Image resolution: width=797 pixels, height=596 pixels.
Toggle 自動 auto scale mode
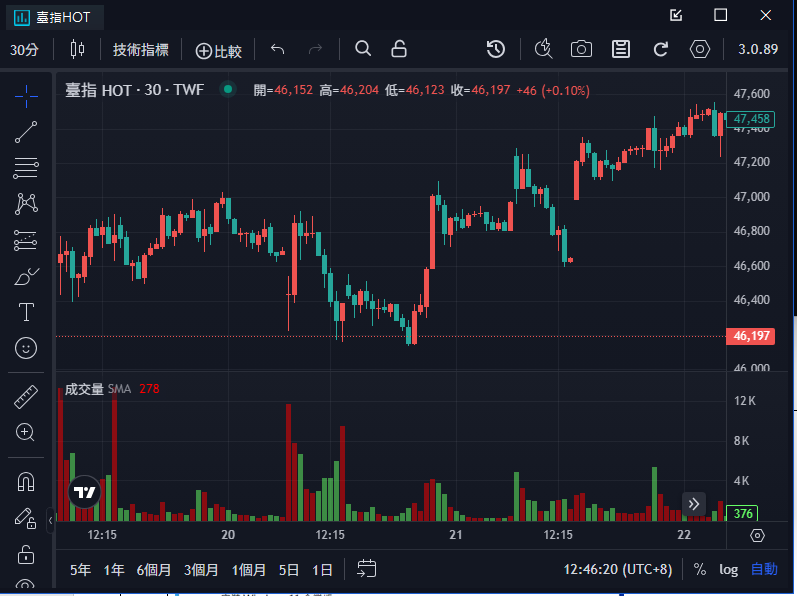(x=764, y=569)
